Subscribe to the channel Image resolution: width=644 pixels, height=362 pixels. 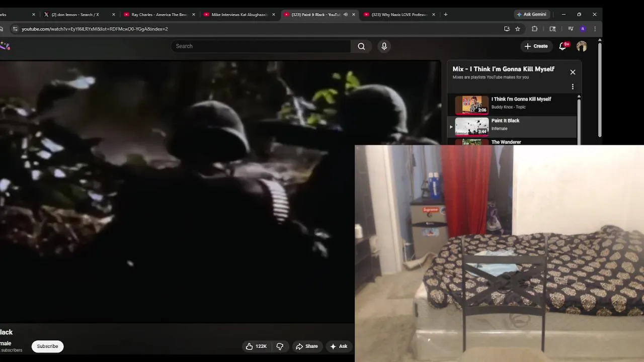pyautogui.click(x=47, y=346)
